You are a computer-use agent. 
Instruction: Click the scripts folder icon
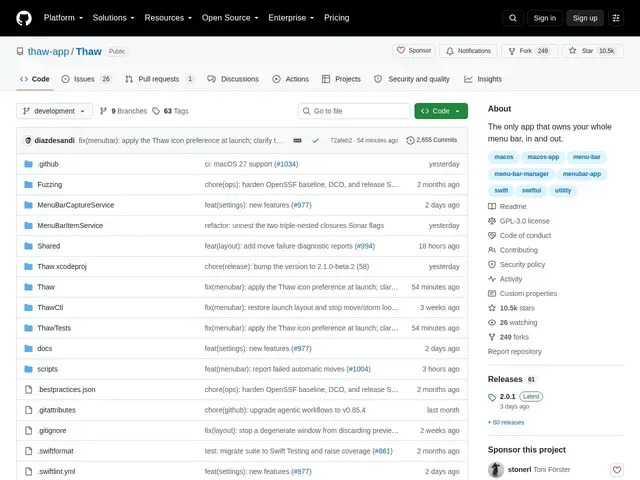[x=28, y=369]
